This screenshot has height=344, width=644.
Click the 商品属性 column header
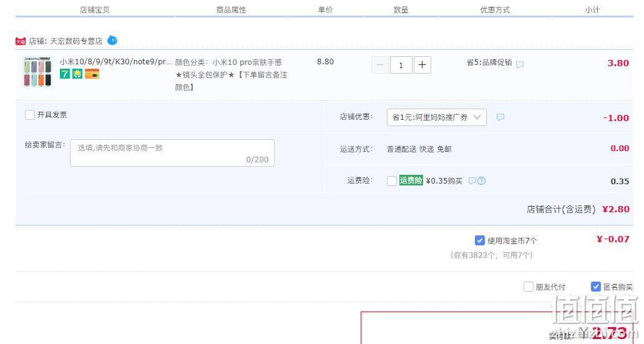[x=232, y=10]
